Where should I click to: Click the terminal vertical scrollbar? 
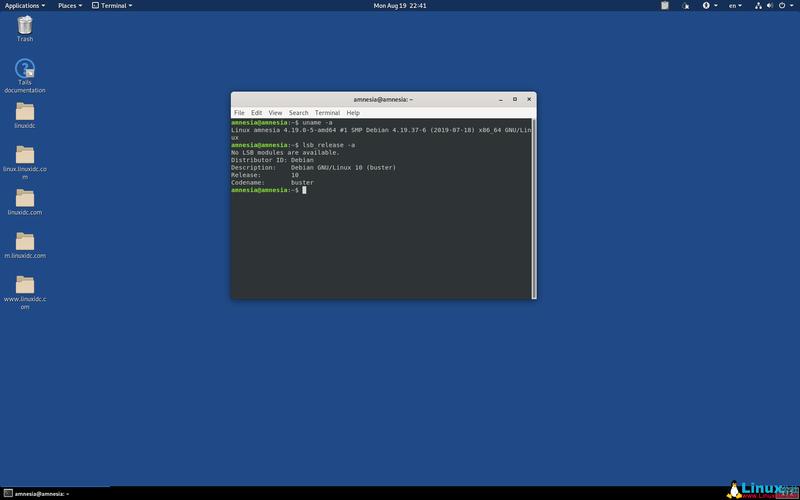[534, 208]
